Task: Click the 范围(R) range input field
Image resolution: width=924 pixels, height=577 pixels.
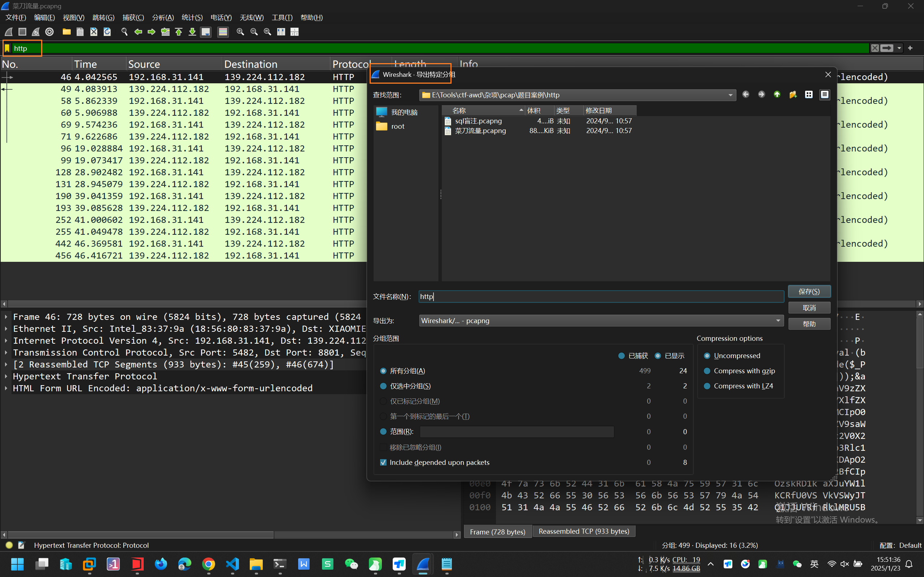Action: (x=516, y=432)
